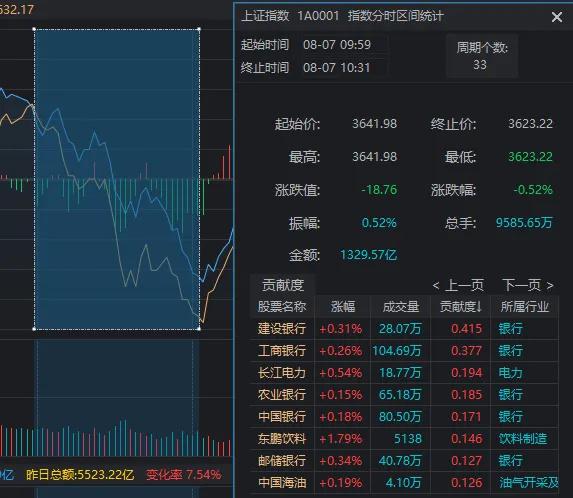Sort by the 贡献度 column header
Viewport: 573px width, 498px height.
460,307
